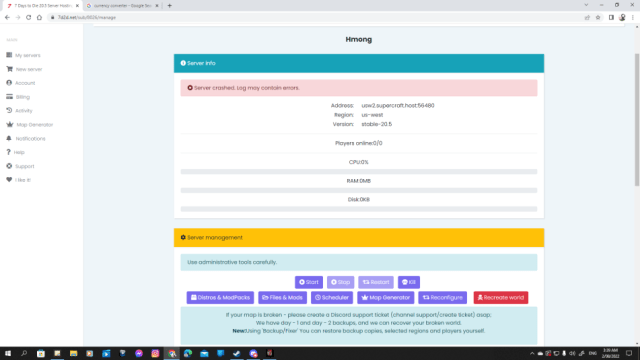Start the server
Screen dimensions: 640x360
[x=309, y=282]
